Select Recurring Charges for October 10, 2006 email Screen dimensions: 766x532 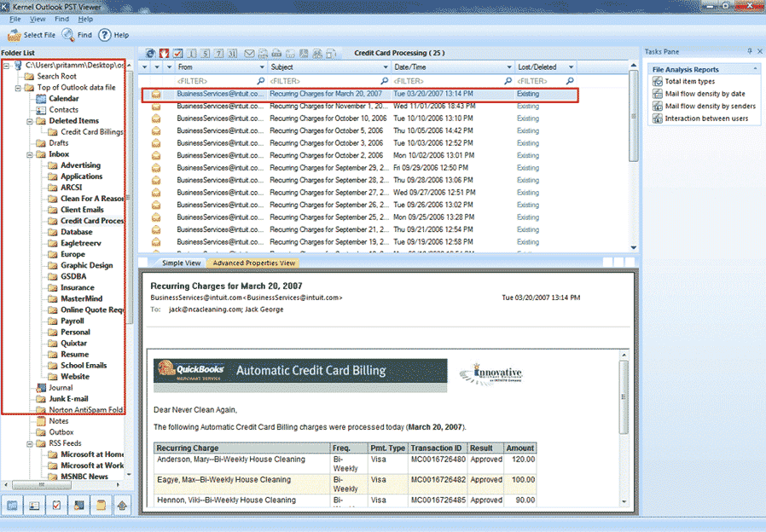[x=358, y=119]
